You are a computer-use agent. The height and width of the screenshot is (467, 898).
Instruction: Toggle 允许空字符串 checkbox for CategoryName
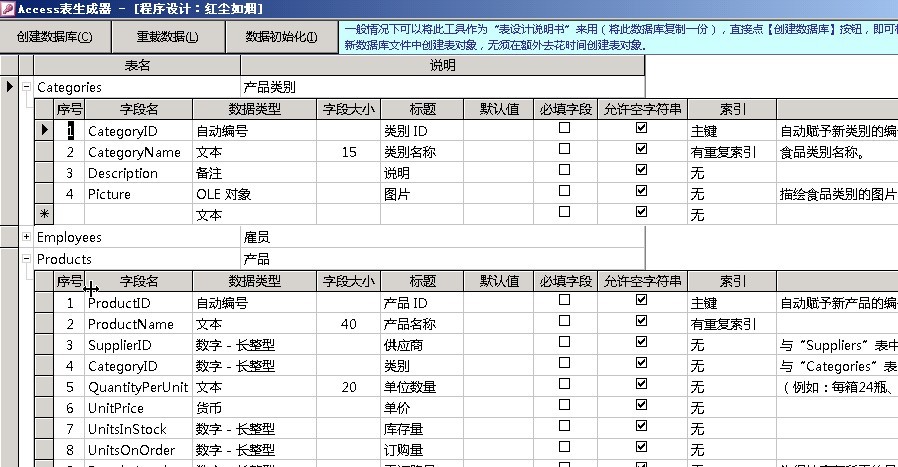[641, 149]
